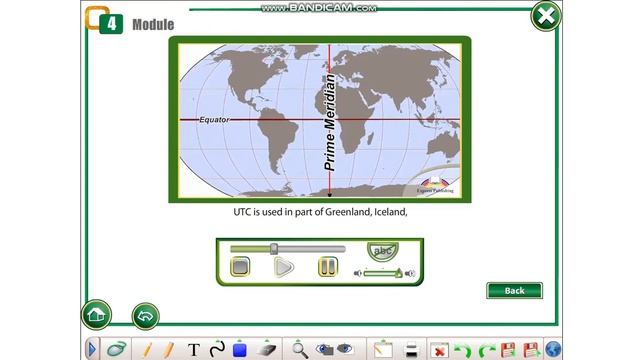This screenshot has width=640, height=360.
Task: Click the loud volume speaker icon
Action: (410, 273)
